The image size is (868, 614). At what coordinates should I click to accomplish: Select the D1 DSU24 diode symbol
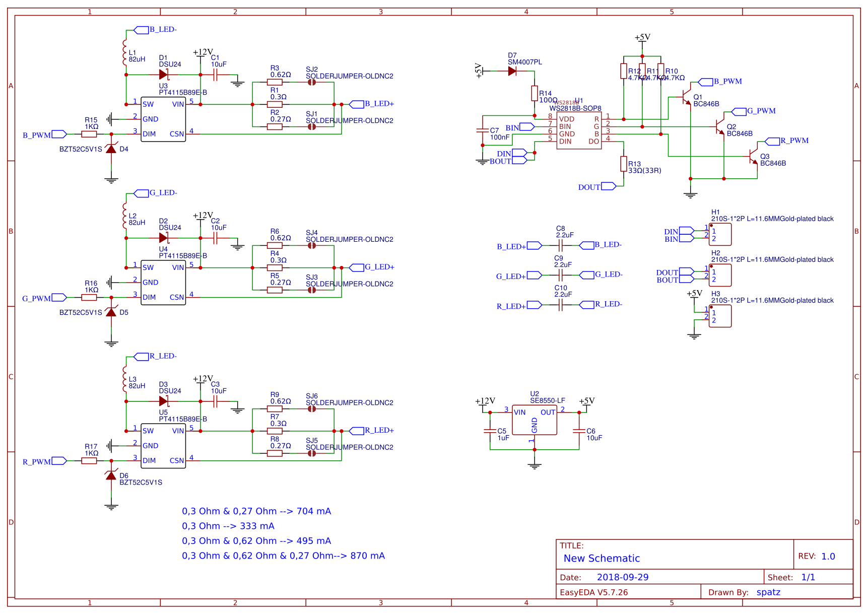pos(164,75)
